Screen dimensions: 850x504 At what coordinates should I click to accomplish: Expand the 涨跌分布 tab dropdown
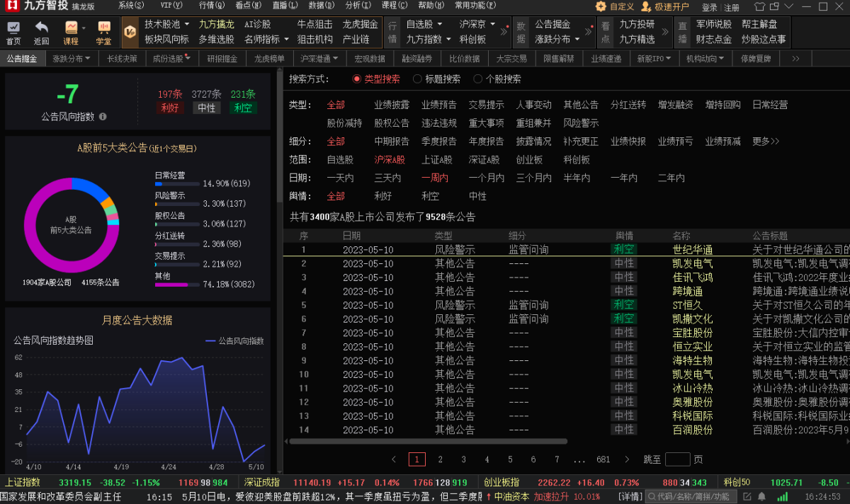[x=88, y=59]
